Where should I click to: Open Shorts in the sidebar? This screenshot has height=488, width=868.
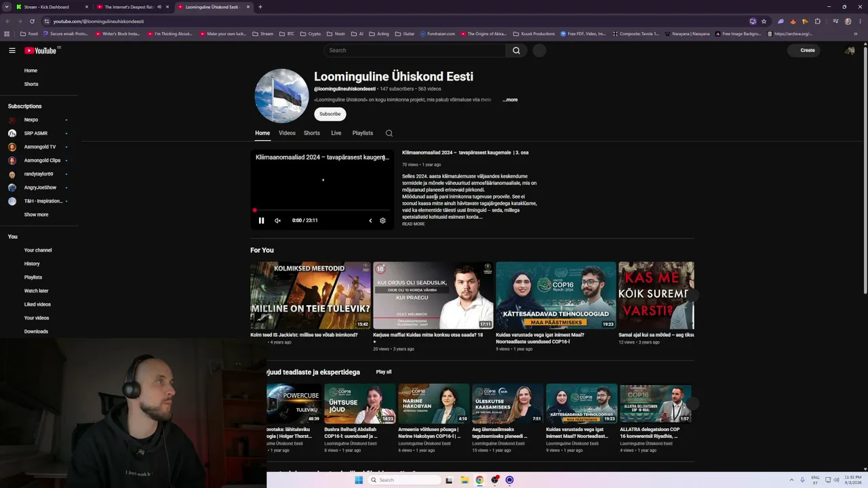pos(31,84)
